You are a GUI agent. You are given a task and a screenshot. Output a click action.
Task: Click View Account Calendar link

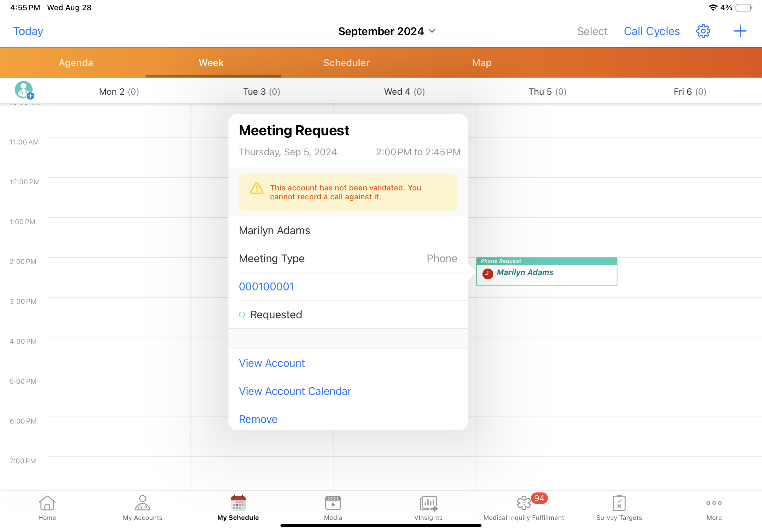pyautogui.click(x=295, y=391)
